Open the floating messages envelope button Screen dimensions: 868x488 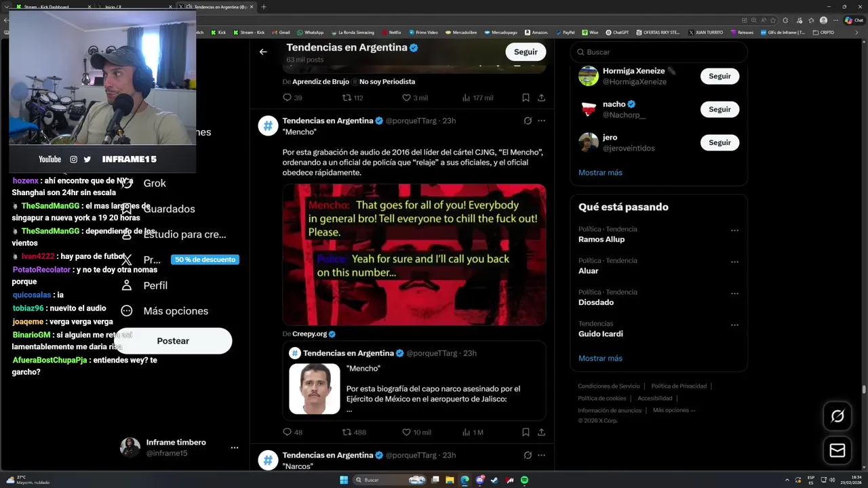click(837, 451)
